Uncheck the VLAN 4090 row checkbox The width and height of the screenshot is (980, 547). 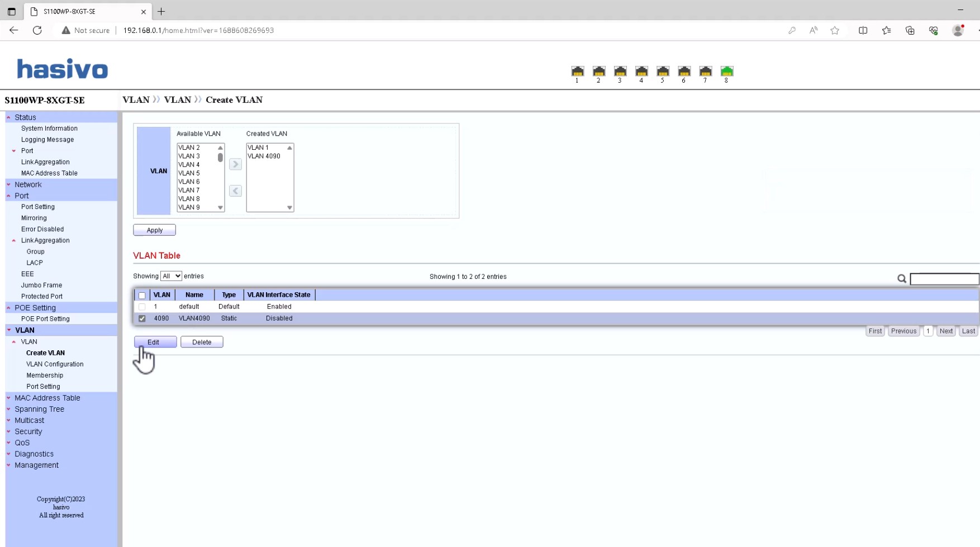point(142,318)
